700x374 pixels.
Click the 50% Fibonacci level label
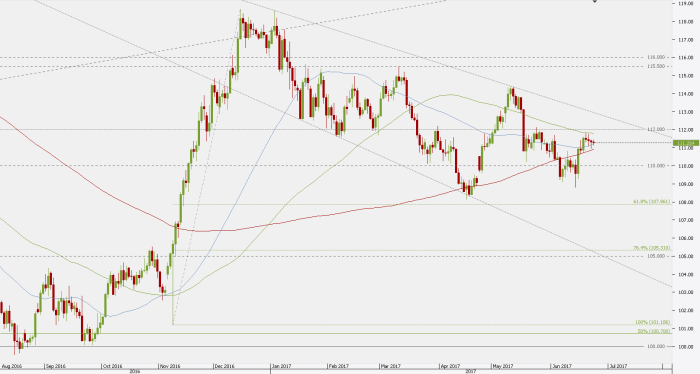tap(654, 331)
